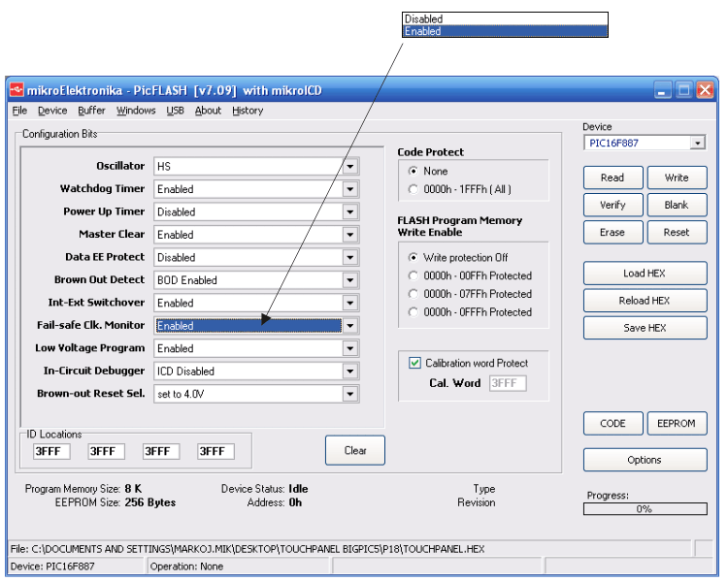Click the Clear button
This screenshot has width=728, height=582.
pos(355,450)
